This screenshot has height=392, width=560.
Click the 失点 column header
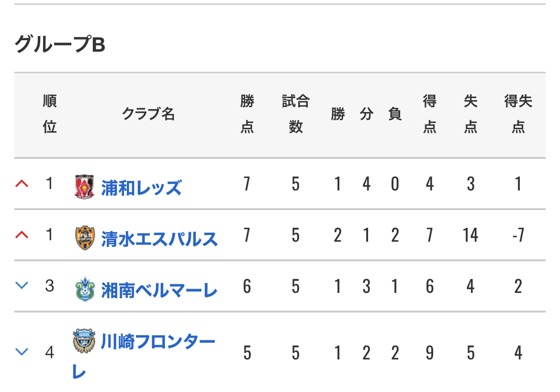point(470,114)
